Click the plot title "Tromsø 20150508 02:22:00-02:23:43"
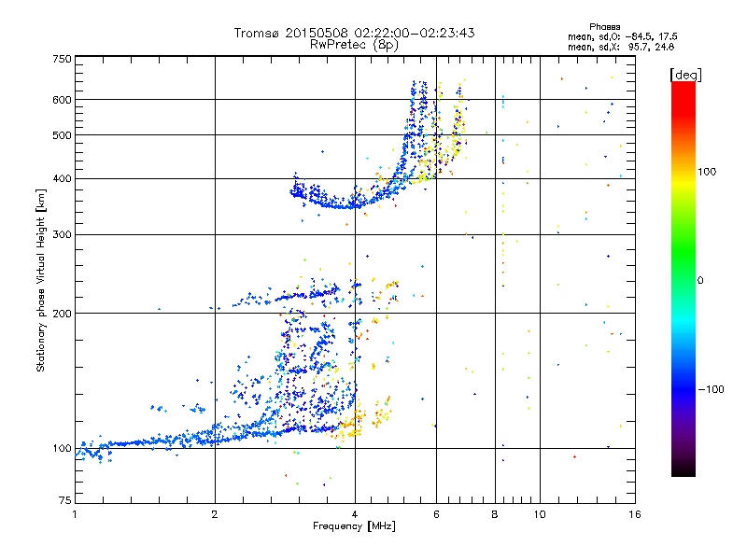747x560 pixels. click(x=354, y=33)
